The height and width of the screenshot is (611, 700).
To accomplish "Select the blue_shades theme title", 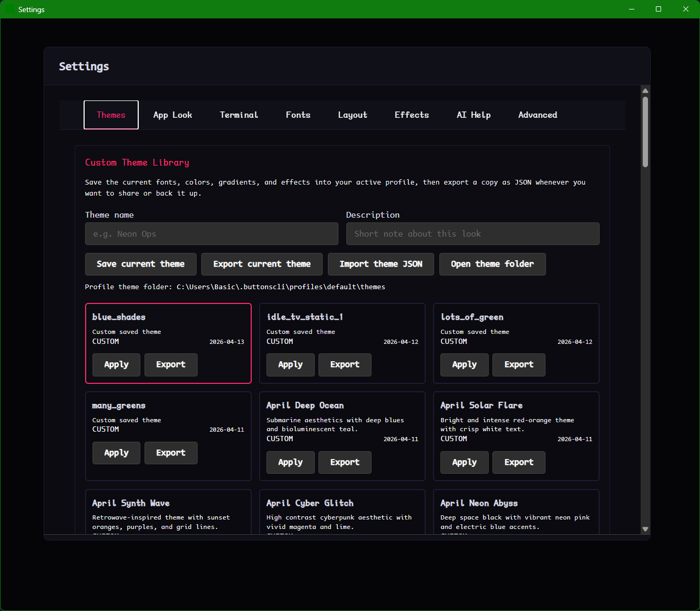I will click(x=119, y=317).
